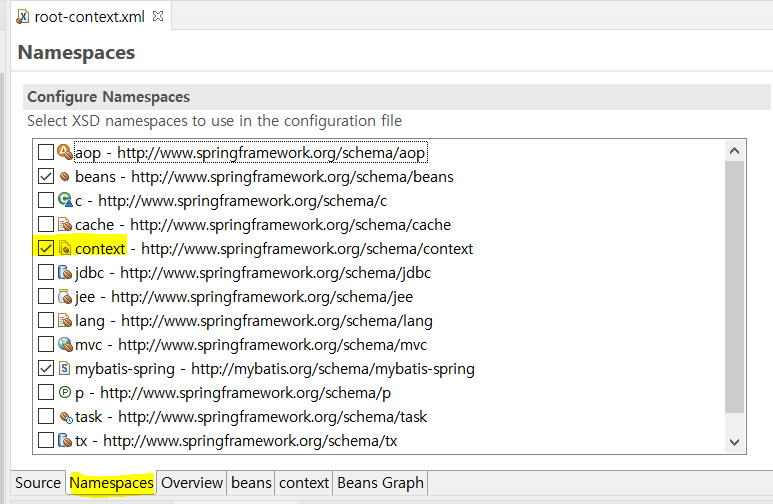
Task: Enable the lang namespace checkbox
Action: point(46,320)
